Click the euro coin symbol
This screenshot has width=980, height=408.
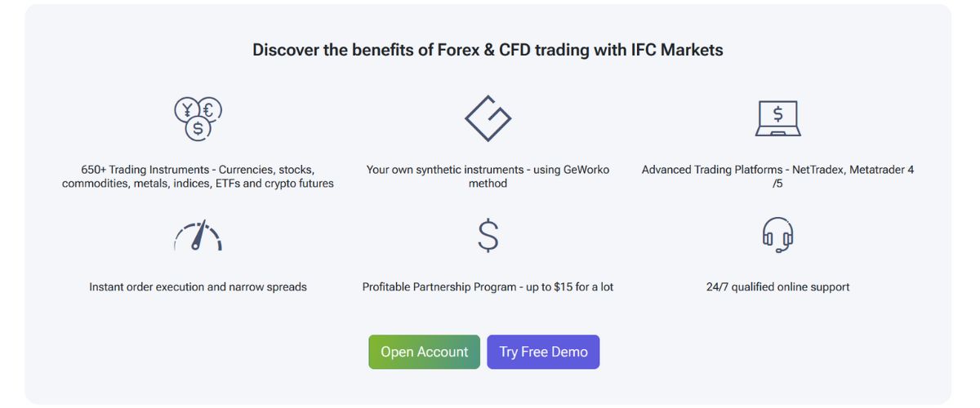(x=209, y=109)
